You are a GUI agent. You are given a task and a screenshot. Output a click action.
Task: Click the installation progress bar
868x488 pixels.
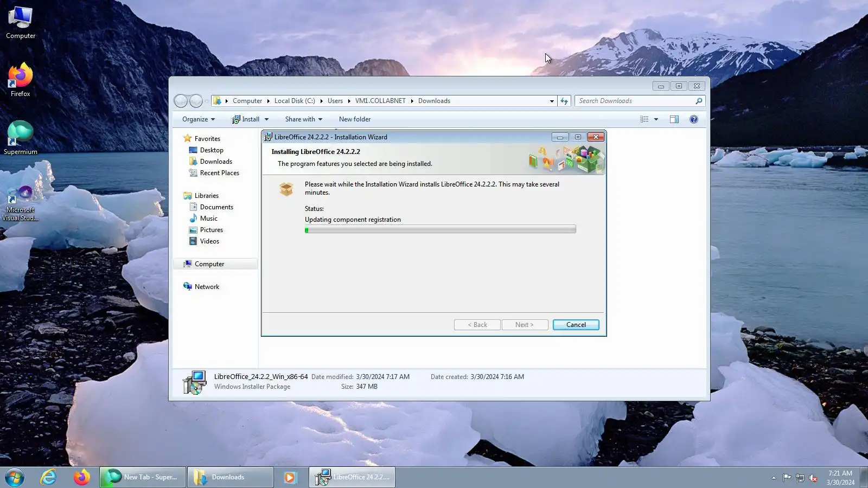(440, 230)
